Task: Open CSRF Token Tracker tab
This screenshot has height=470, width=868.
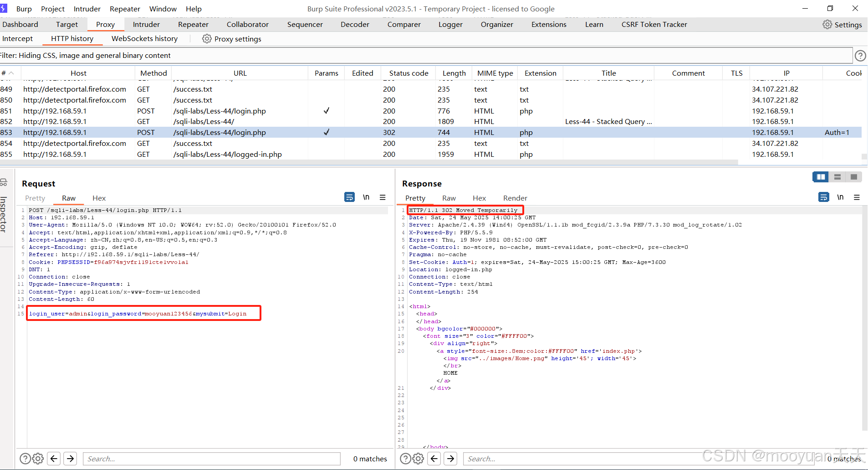Action: (x=654, y=25)
